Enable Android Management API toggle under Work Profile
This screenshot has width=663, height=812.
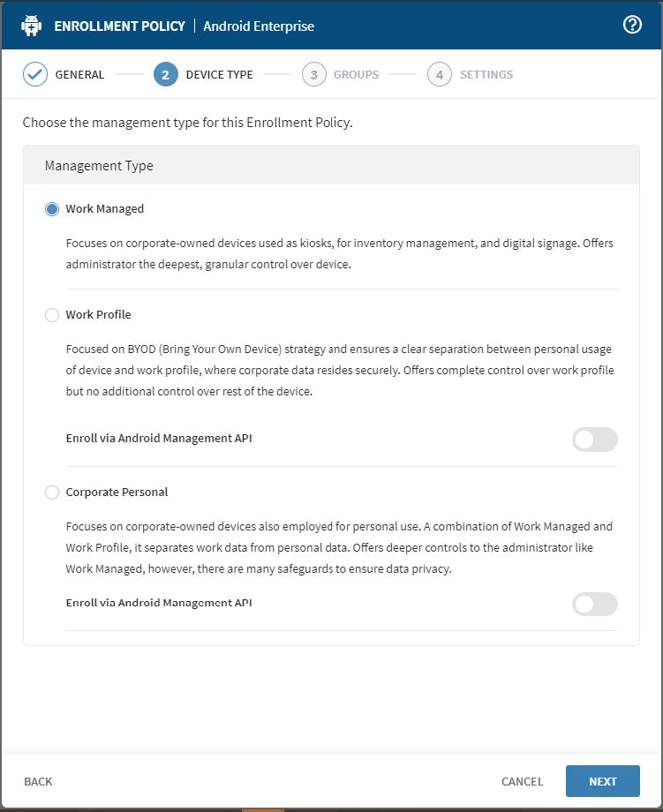click(594, 439)
